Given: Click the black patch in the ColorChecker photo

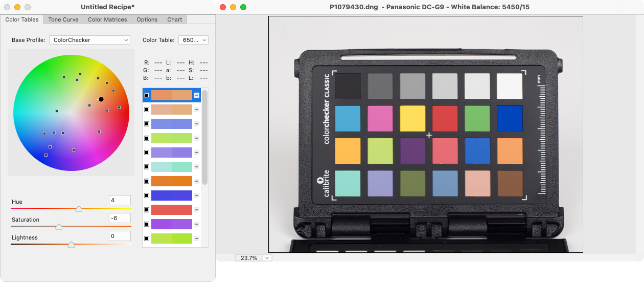Looking at the screenshot, I should 348,86.
